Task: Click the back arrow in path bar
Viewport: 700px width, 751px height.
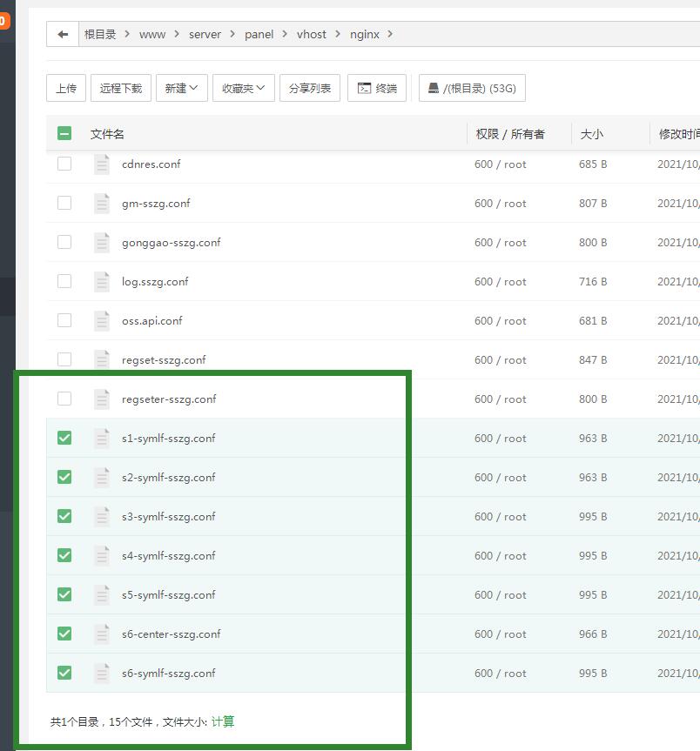Action: tap(63, 34)
